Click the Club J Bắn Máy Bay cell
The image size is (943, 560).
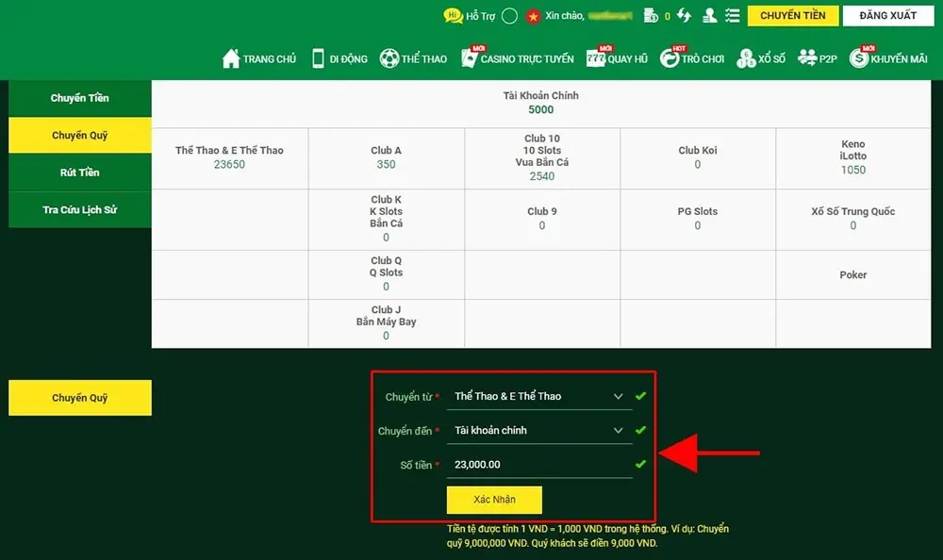[386, 323]
